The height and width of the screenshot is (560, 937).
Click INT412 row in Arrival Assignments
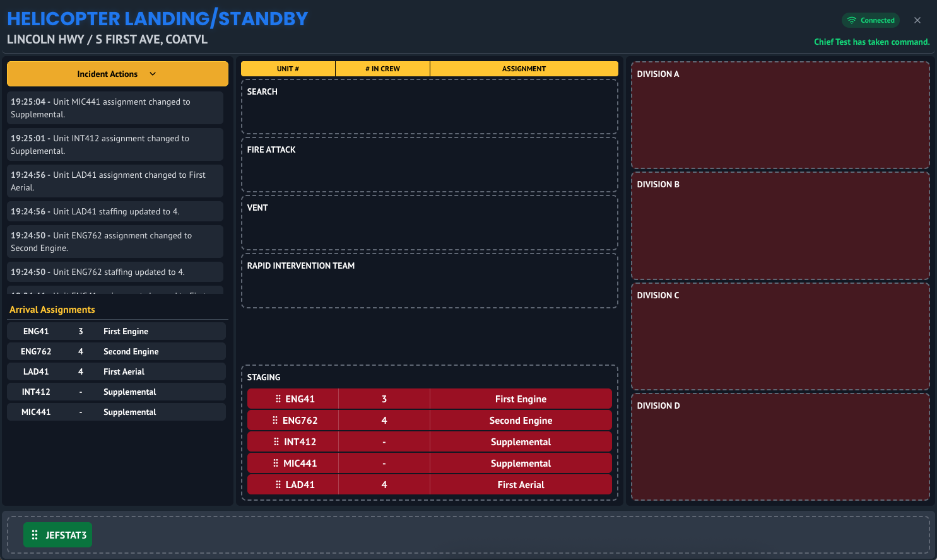(116, 392)
